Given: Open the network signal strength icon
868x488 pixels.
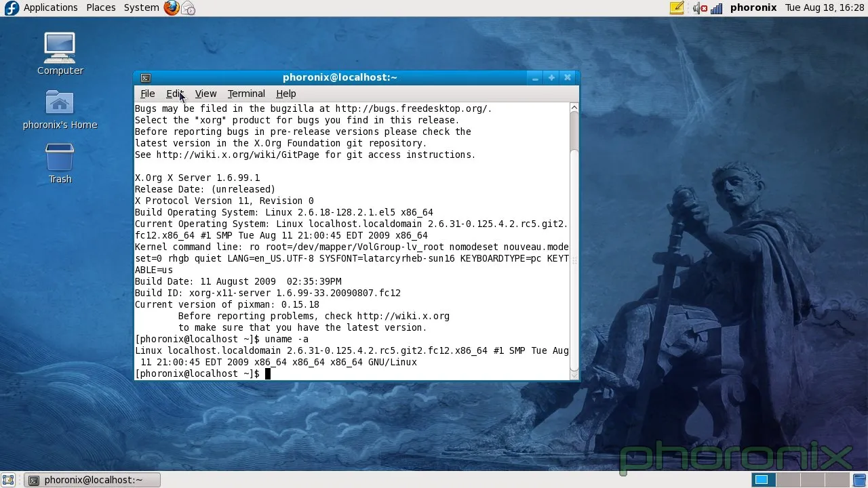Looking at the screenshot, I should coord(717,8).
